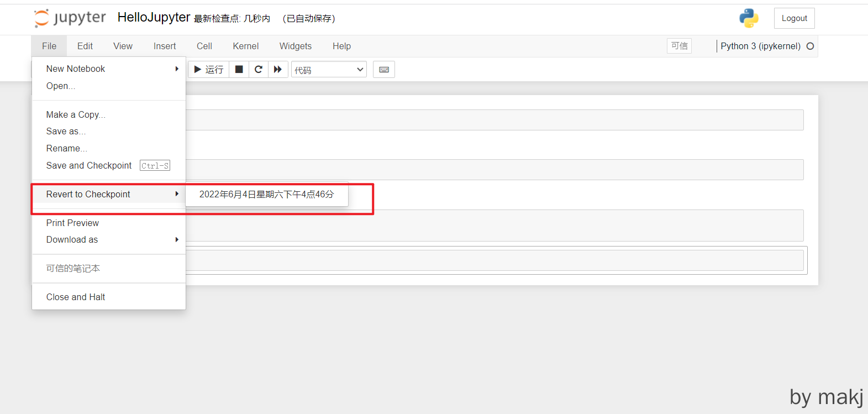Image resolution: width=868 pixels, height=414 pixels.
Task: Open the command palette keyboard icon
Action: pos(383,70)
